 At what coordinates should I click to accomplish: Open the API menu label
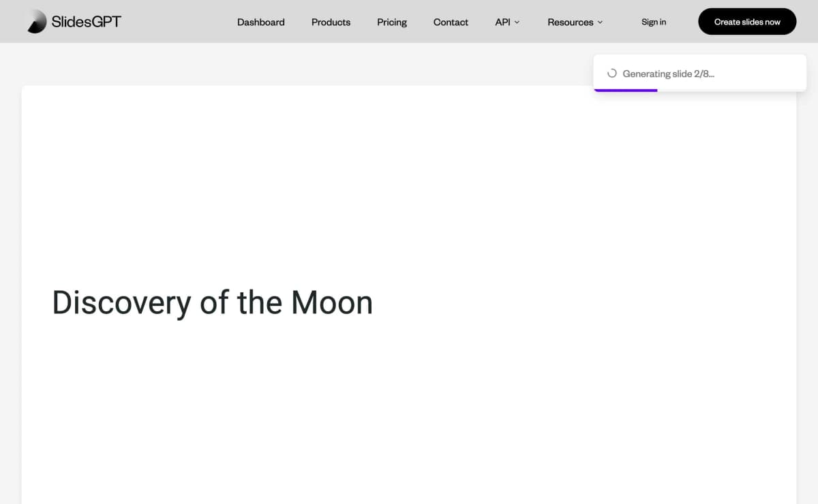coord(502,22)
